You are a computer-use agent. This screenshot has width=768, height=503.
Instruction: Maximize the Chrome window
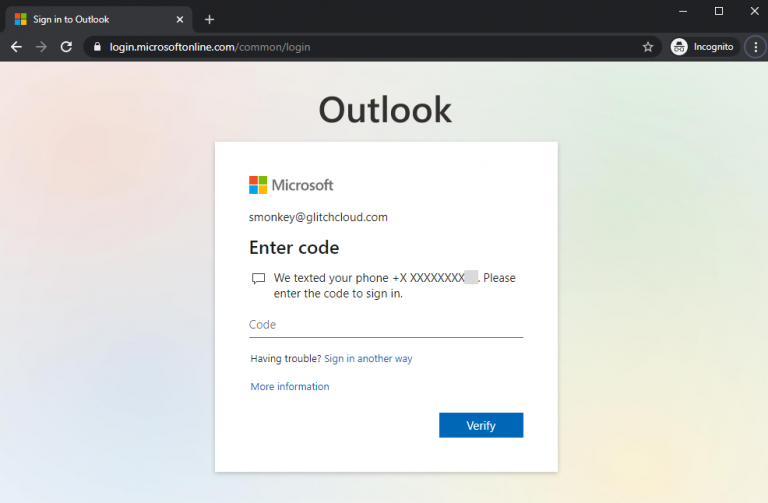pos(718,11)
